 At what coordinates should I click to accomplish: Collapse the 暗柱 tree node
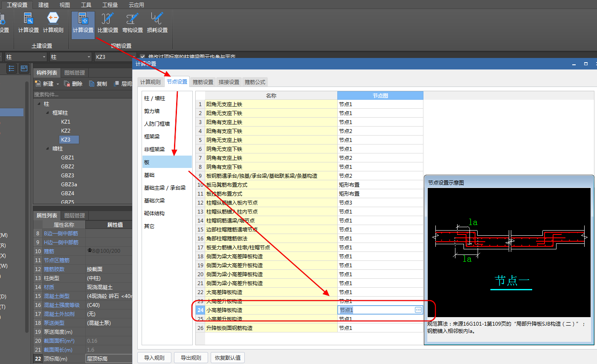(48, 149)
